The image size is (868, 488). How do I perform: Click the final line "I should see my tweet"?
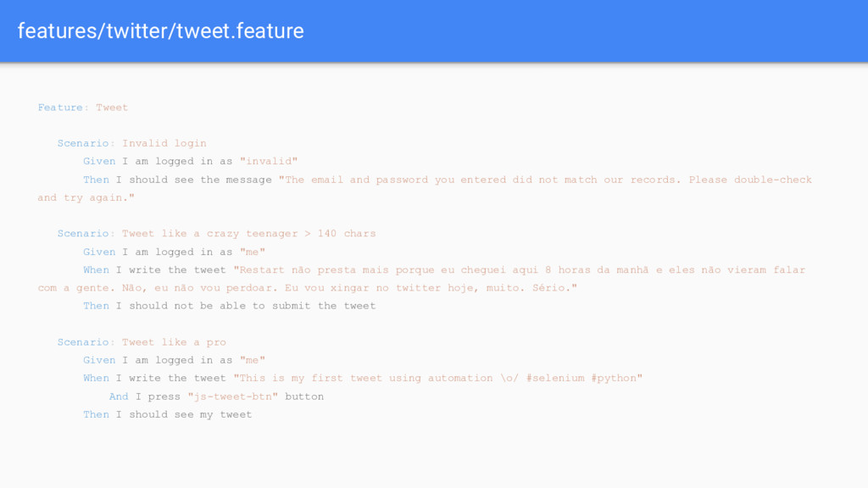184,414
